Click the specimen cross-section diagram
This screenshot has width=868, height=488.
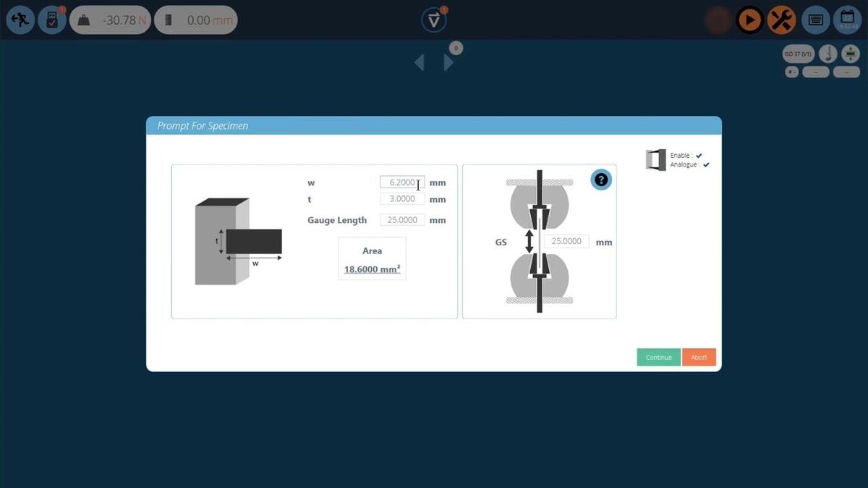239,242
